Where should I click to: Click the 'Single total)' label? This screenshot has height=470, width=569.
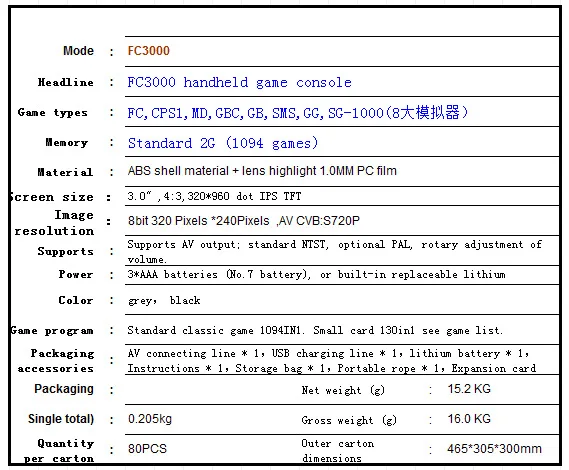coord(61,419)
